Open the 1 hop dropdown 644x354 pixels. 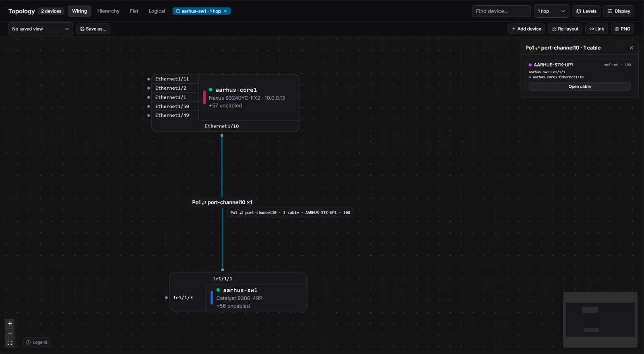pyautogui.click(x=551, y=11)
